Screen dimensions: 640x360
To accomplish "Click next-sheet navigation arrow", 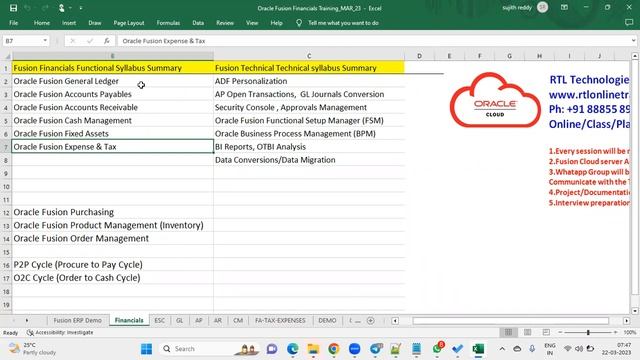I will [27, 320].
